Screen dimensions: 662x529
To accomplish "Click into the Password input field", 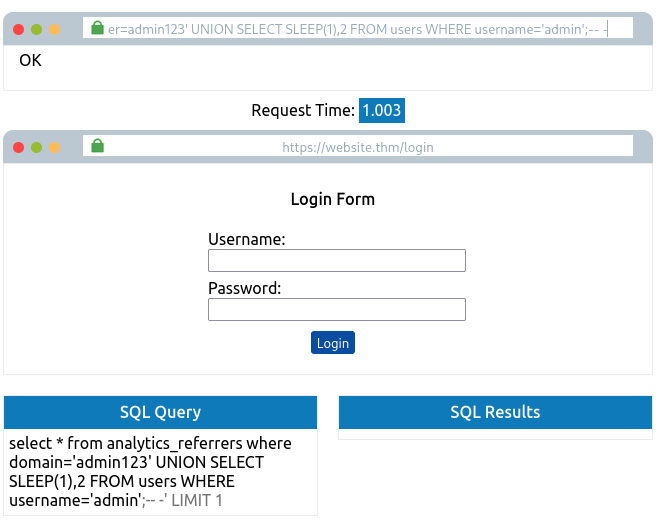I will tap(337, 309).
